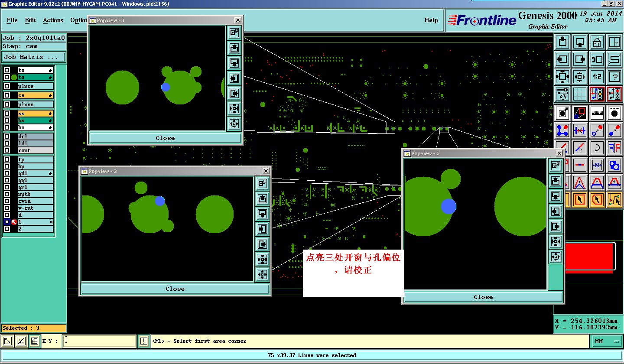Click the 'Selected : 3' status label
Image resolution: width=624 pixels, height=364 pixels.
click(34, 328)
